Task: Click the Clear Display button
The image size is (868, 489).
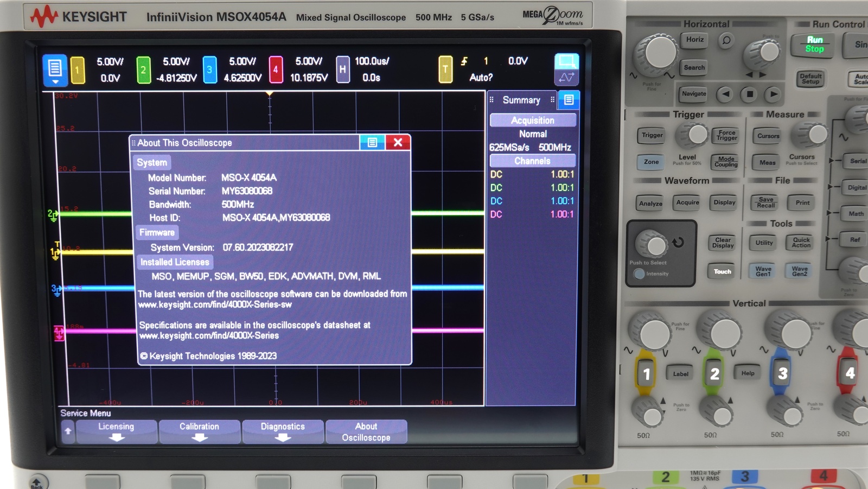Action: [x=723, y=243]
